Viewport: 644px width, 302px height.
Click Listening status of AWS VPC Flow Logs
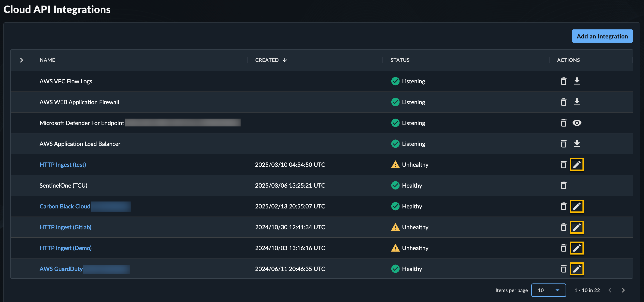[408, 81]
